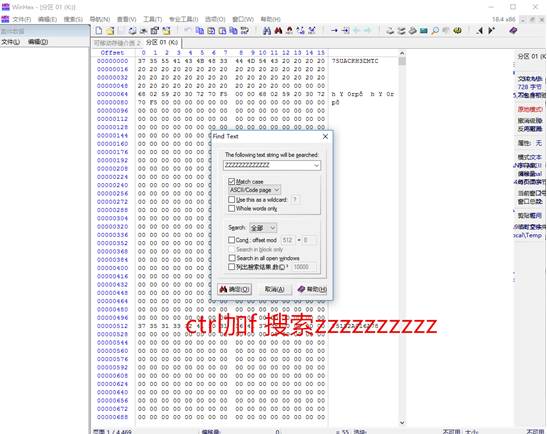The width and height of the screenshot is (547, 434).
Task: Click the greyed Save disk icon
Action: tap(121, 31)
